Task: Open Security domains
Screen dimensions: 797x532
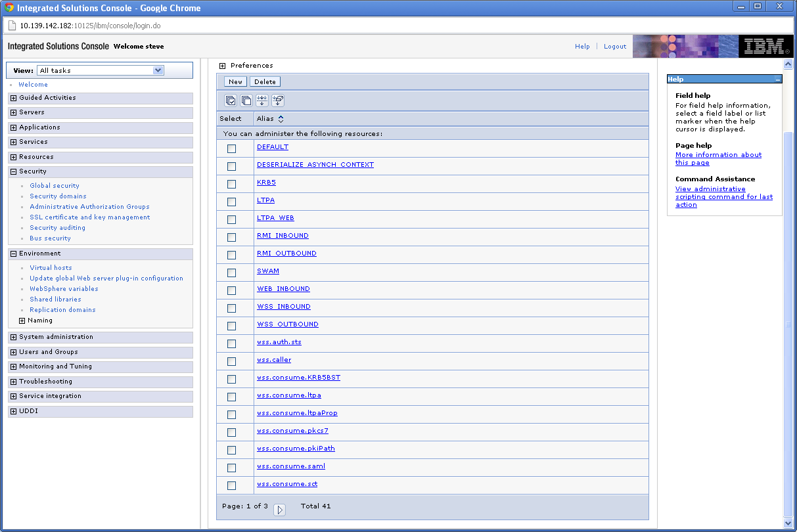Action: pos(58,196)
